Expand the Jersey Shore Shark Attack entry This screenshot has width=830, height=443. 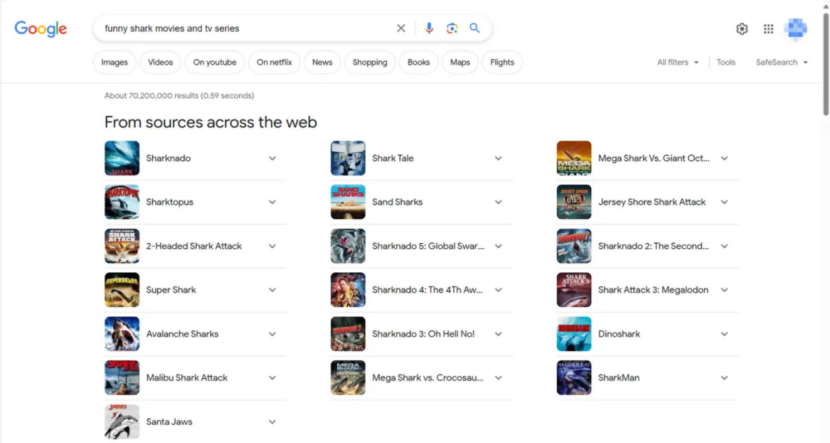click(724, 202)
